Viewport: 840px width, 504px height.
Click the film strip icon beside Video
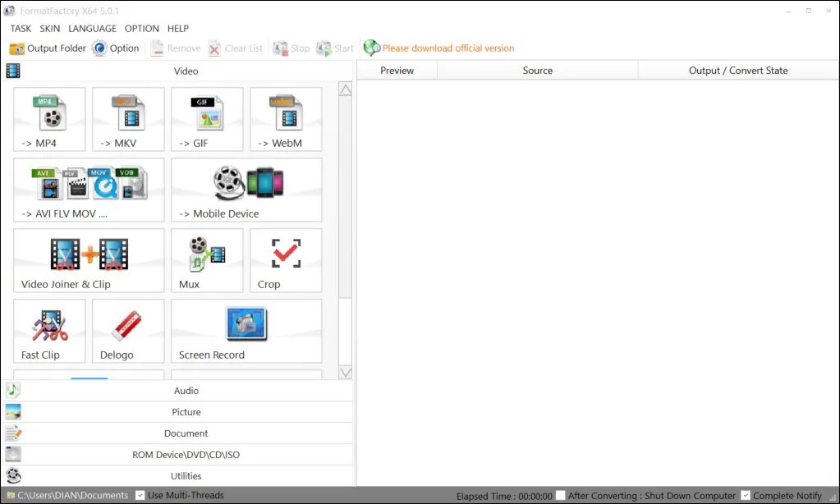[x=13, y=71]
